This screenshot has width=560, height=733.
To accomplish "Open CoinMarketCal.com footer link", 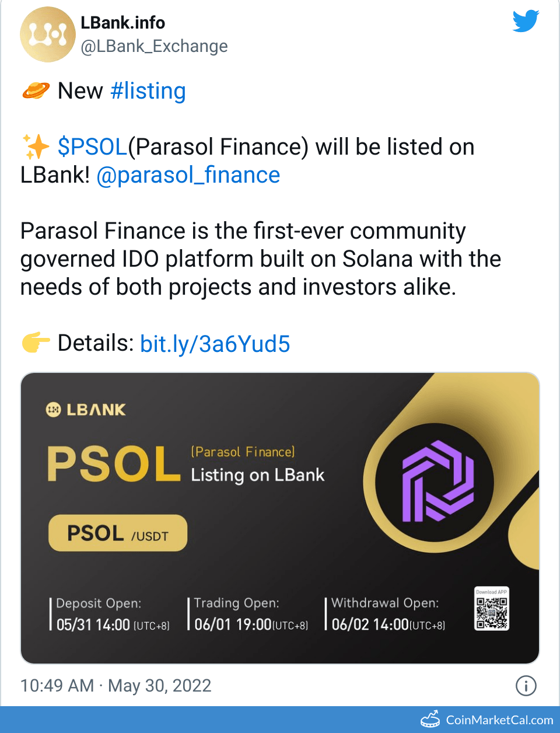I will 499,720.
